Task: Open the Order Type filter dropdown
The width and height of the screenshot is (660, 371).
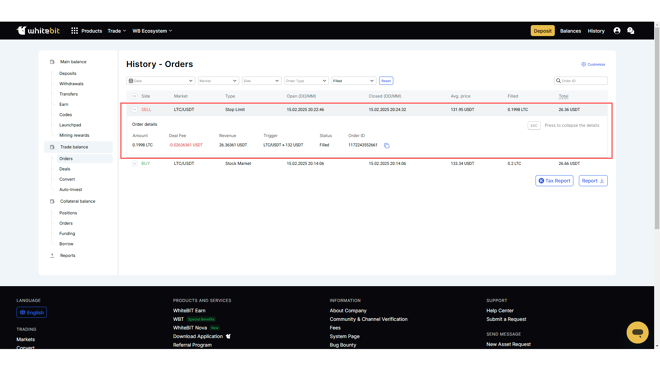Action: [306, 81]
